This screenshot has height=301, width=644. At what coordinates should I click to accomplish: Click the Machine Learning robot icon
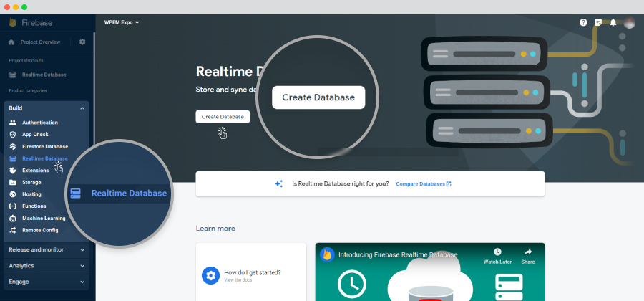click(x=13, y=219)
